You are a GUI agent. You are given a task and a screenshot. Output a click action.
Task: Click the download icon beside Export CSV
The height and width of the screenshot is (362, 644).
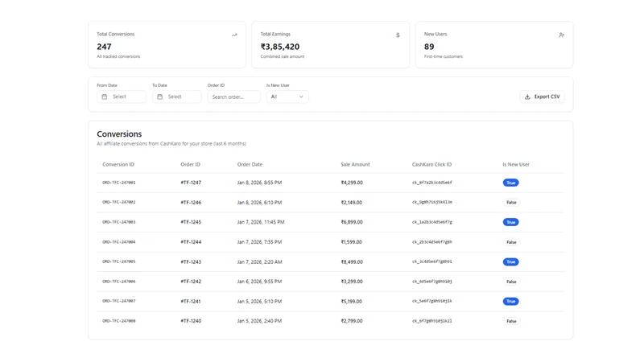click(527, 97)
